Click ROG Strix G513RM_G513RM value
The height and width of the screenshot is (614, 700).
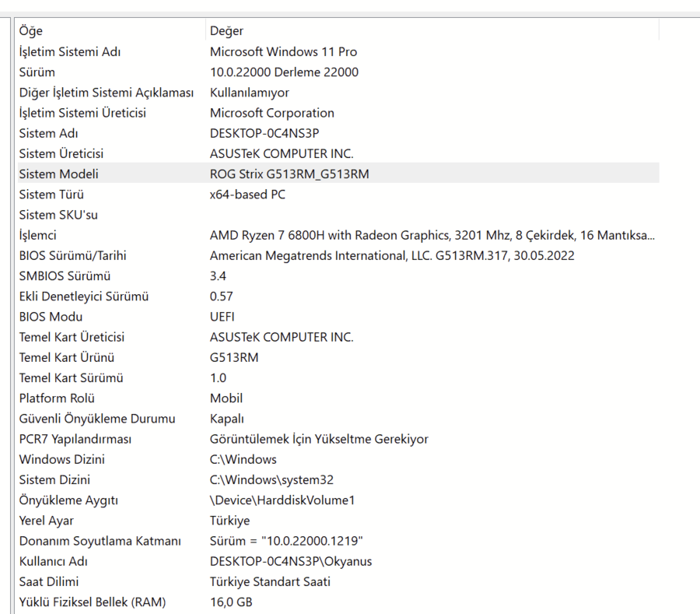coord(289,174)
